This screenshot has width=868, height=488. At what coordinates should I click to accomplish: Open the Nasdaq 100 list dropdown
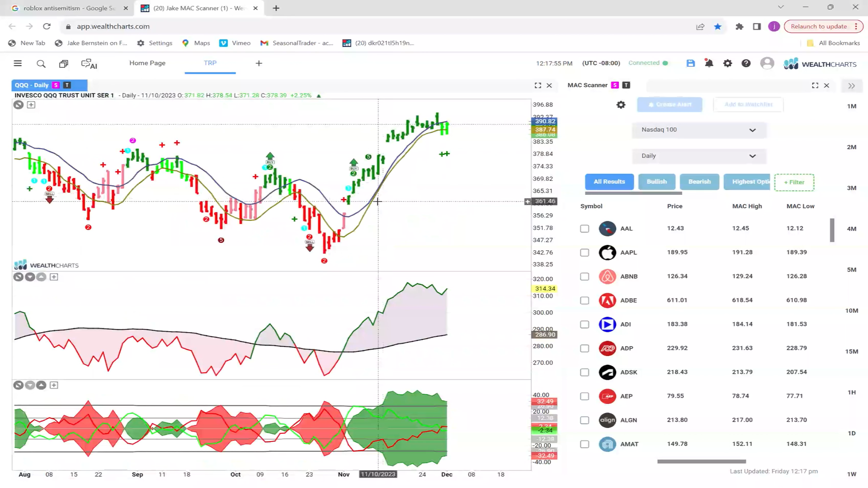click(x=699, y=130)
